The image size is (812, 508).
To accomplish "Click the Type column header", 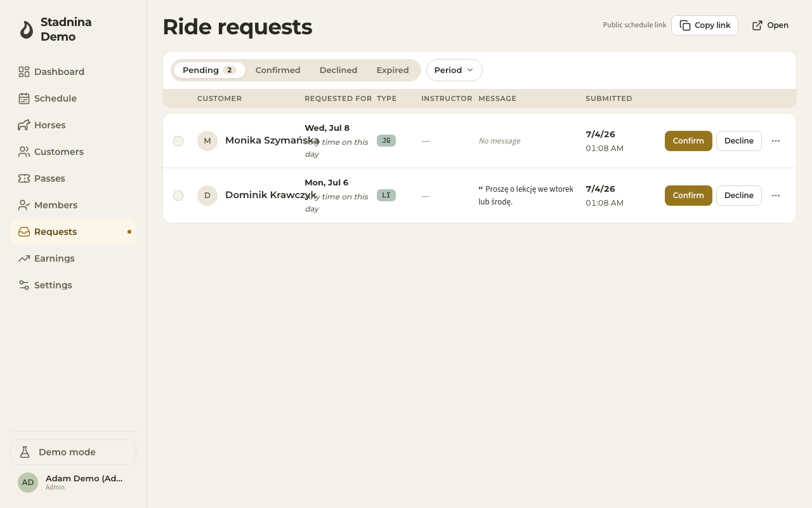I will tap(386, 98).
